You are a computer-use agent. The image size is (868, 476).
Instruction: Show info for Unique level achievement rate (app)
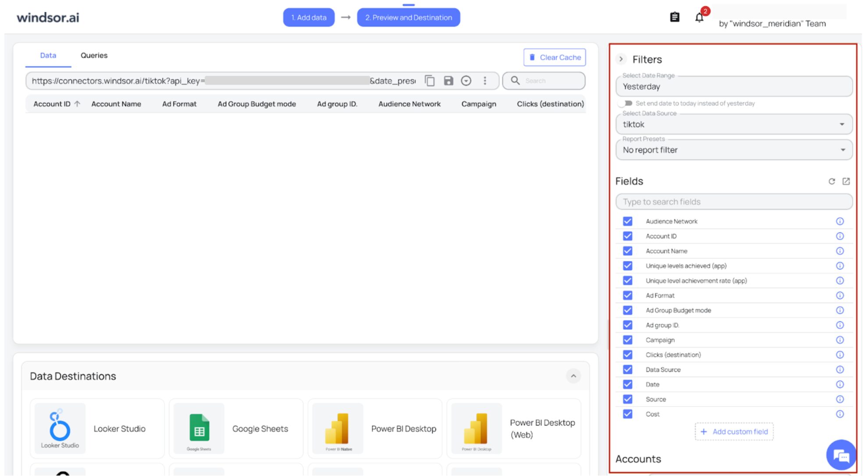click(x=840, y=281)
